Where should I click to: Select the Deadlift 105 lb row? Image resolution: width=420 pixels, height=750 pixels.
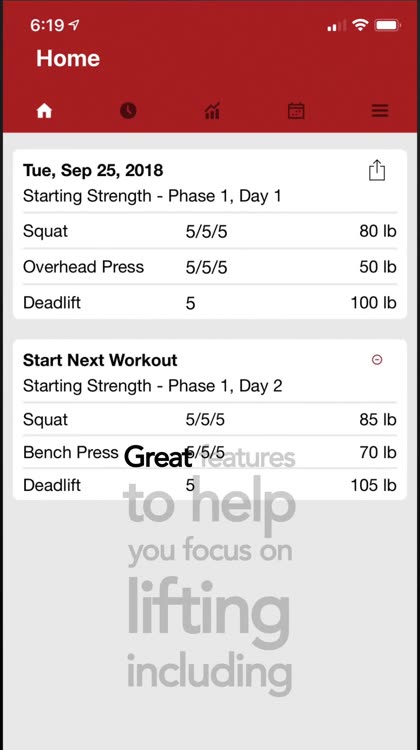click(x=210, y=485)
